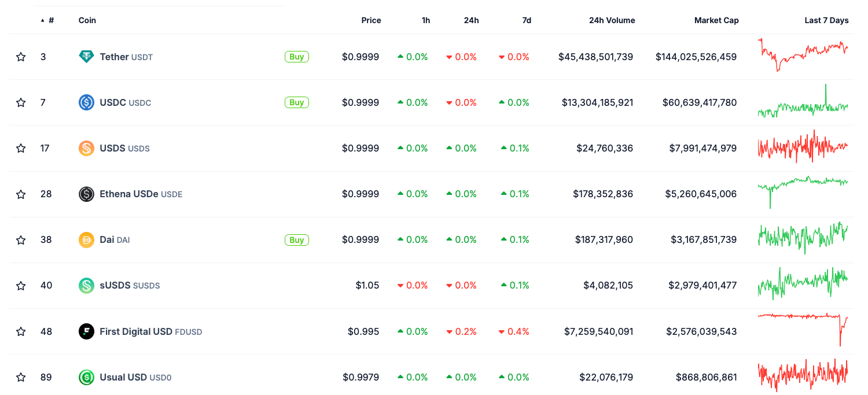Screen dimensions: 868x395
Task: Open the sUSDS coin name link
Action: coord(130,285)
